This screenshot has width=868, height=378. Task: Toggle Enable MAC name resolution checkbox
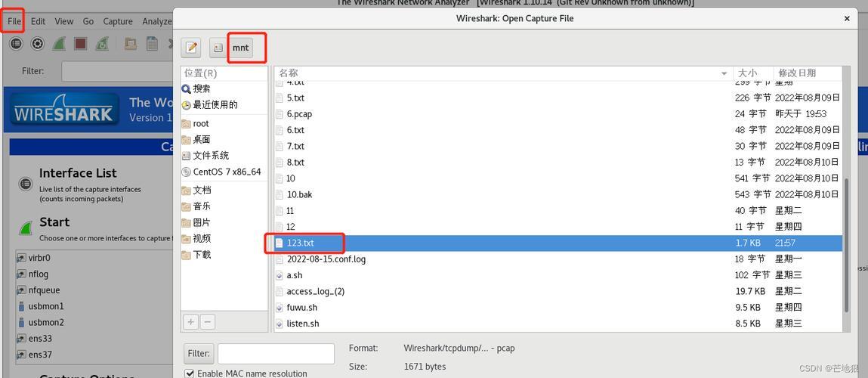click(x=190, y=373)
